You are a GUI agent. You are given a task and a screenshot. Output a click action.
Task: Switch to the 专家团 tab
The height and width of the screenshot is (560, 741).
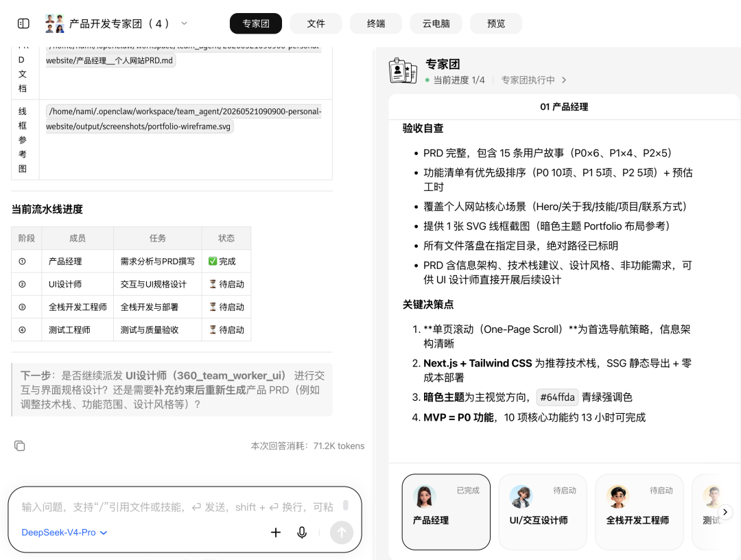256,23
